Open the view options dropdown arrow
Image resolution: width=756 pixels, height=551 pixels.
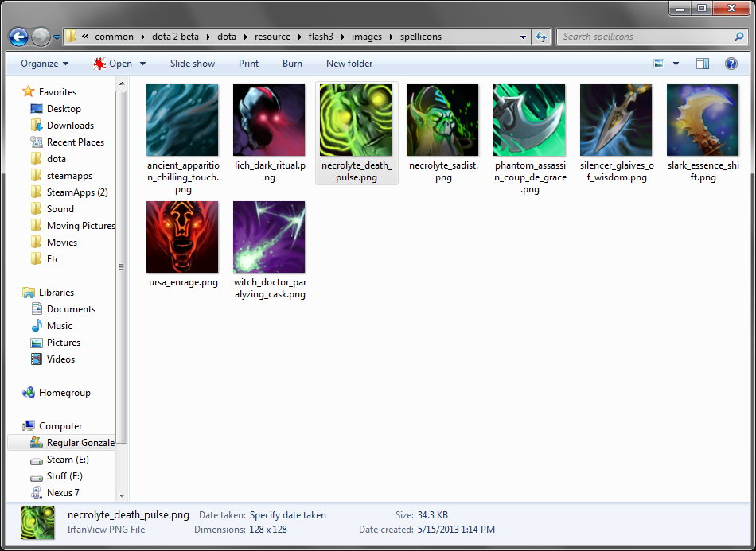tap(676, 64)
